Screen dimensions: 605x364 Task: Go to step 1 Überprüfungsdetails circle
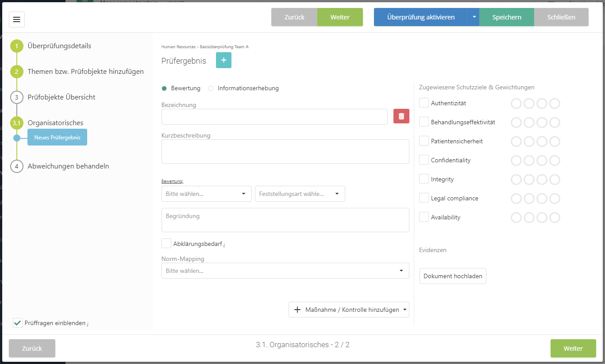tap(17, 46)
